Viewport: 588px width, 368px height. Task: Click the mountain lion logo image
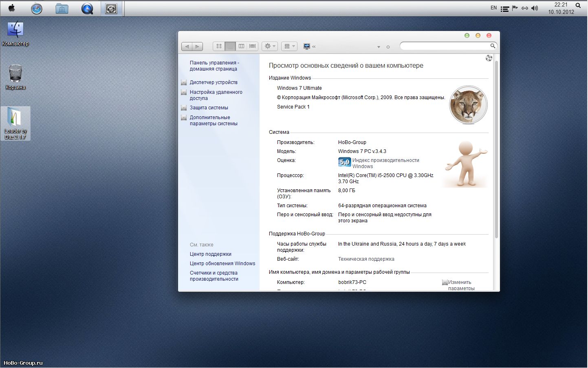468,104
